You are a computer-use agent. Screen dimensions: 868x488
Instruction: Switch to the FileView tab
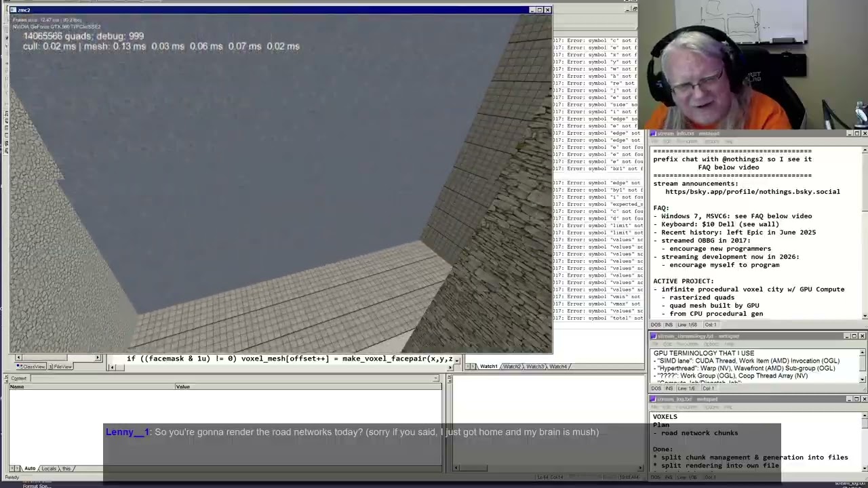click(61, 367)
